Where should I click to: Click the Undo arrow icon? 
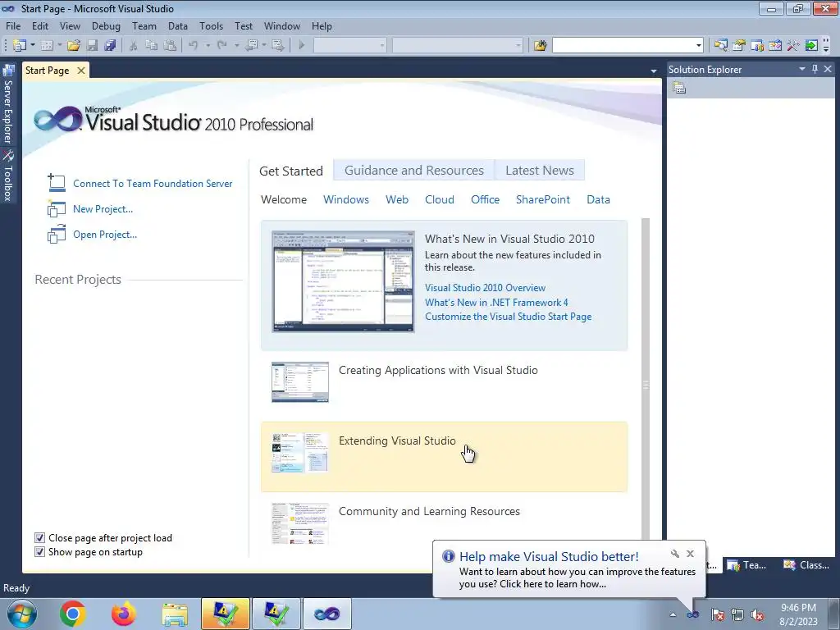pyautogui.click(x=194, y=46)
